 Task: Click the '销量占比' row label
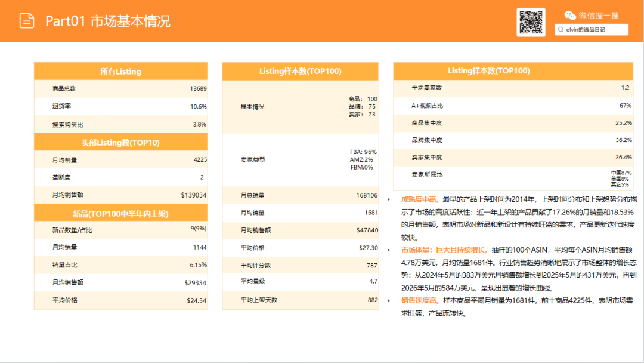coord(65,265)
